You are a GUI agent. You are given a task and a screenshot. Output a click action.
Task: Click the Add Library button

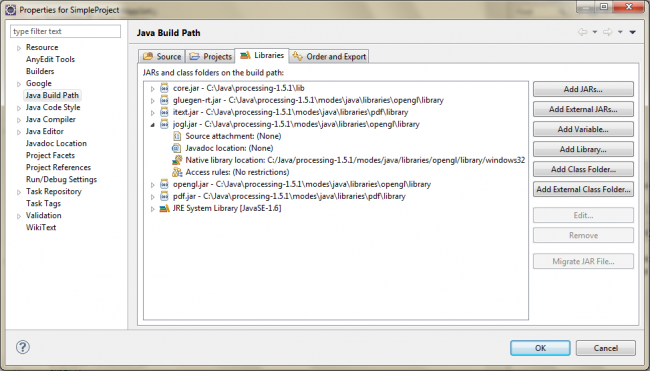point(583,149)
